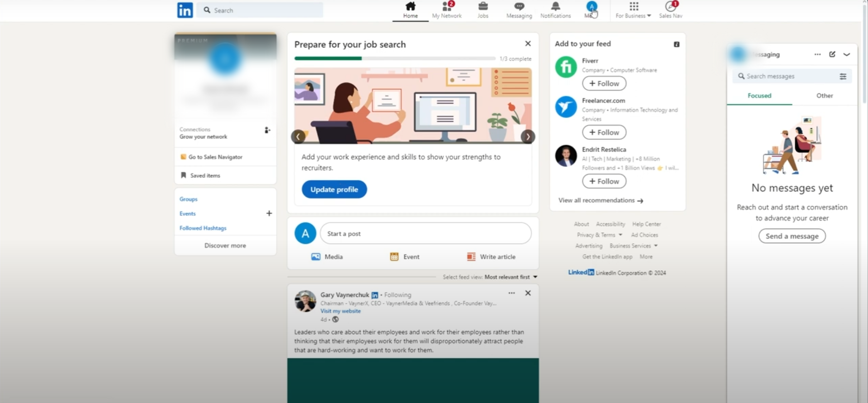Open Gary Vaynerchuk post options menu
Screen dimensions: 868x403
tap(511, 293)
